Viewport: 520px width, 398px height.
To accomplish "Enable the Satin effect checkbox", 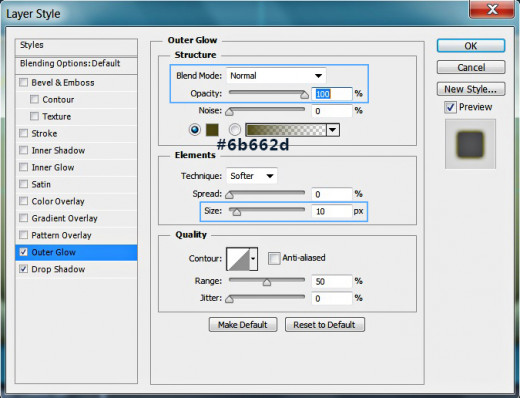I will point(23,184).
